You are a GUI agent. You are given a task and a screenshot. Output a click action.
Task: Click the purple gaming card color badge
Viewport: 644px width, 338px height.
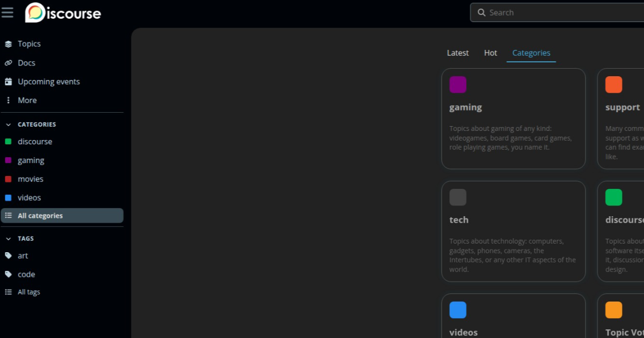coord(458,85)
